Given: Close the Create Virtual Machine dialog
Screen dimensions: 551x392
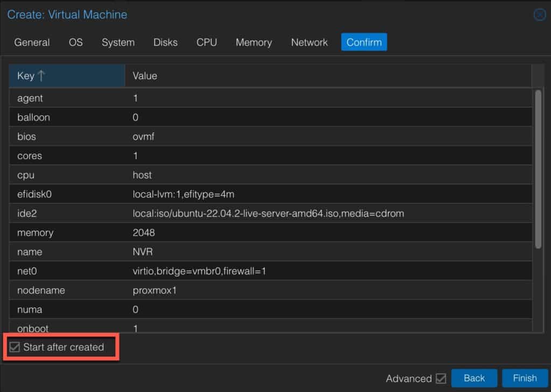Looking at the screenshot, I should (x=539, y=15).
